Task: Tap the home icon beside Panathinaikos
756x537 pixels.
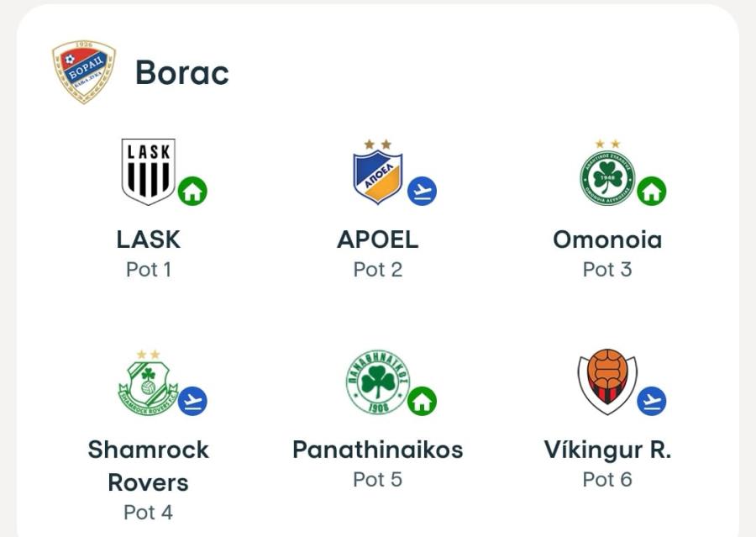Action: pos(422,401)
